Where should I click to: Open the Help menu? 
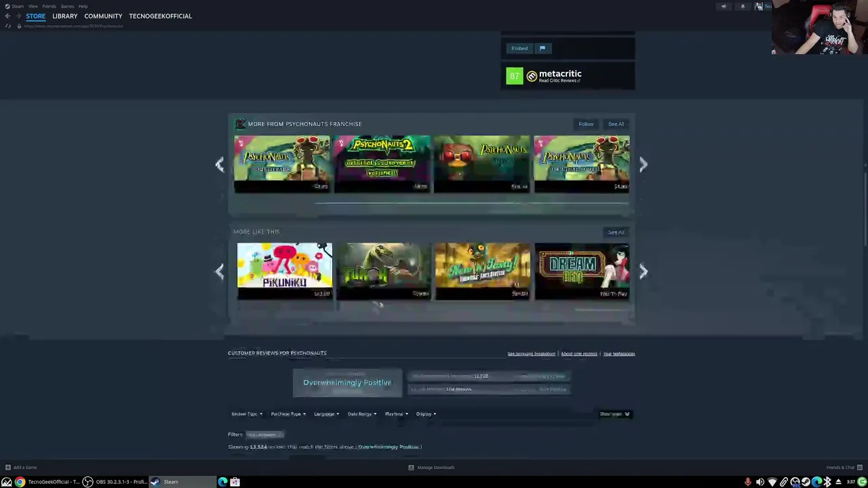coord(83,6)
